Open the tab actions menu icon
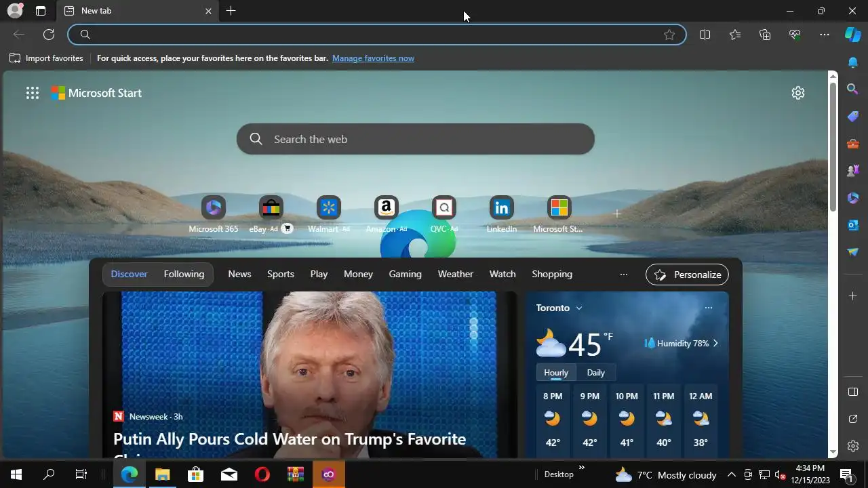The width and height of the screenshot is (868, 488). pyautogui.click(x=41, y=11)
